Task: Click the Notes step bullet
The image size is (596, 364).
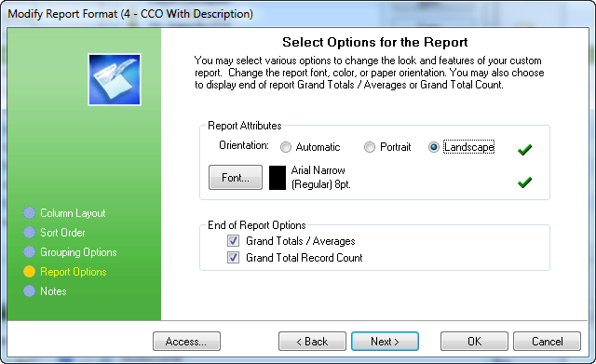Action: 29,291
